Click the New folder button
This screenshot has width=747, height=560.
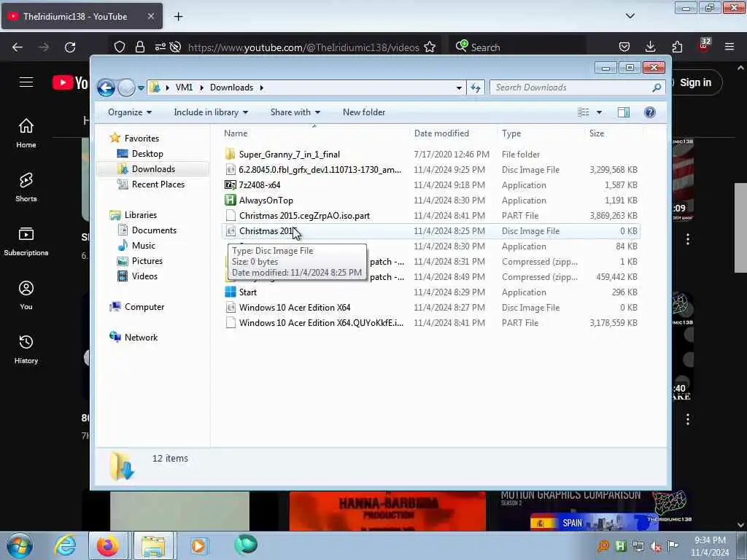click(x=364, y=112)
